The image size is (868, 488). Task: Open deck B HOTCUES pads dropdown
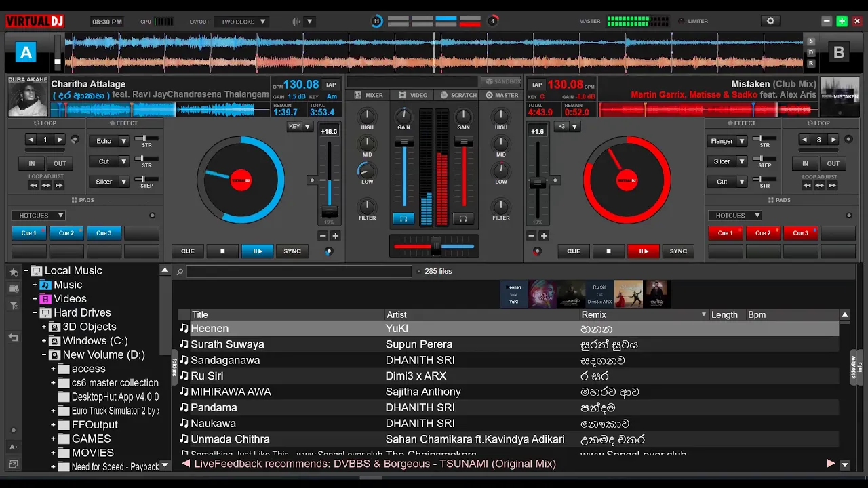coord(736,216)
